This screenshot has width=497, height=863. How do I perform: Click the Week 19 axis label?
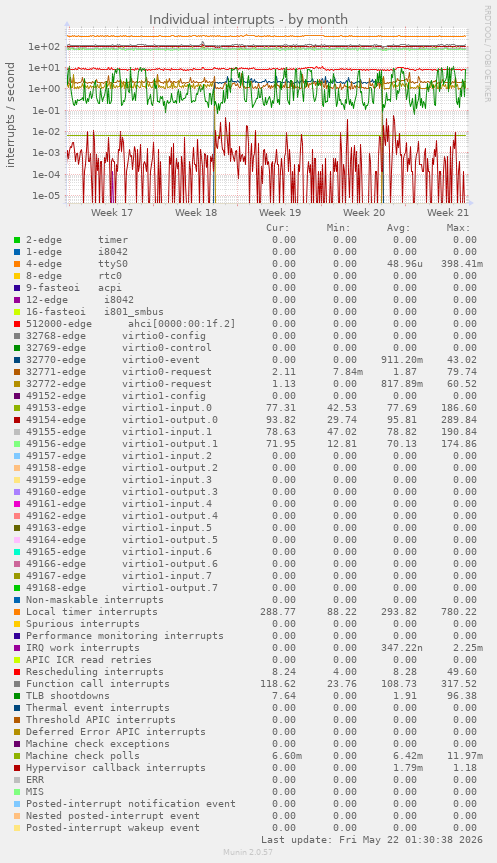[280, 212]
